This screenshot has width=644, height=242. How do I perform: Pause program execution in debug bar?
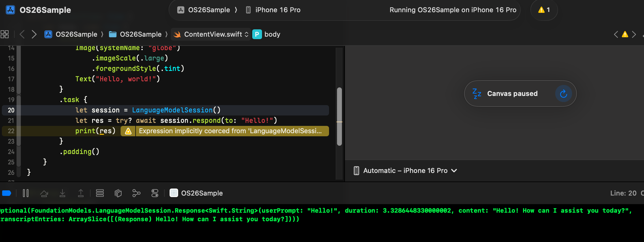coord(26,193)
